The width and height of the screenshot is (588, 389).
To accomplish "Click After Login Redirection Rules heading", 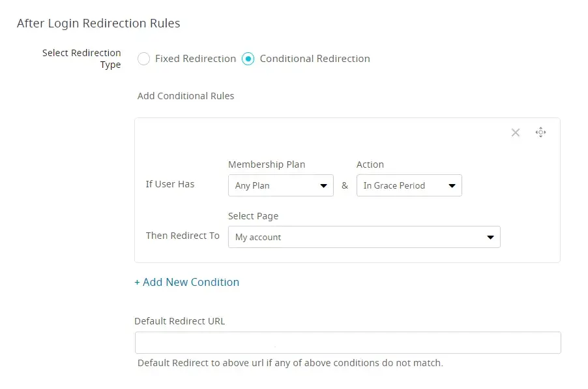I will [98, 23].
